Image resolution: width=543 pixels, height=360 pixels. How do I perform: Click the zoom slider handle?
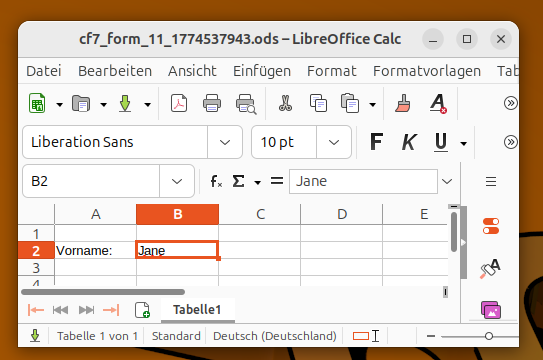[489, 336]
